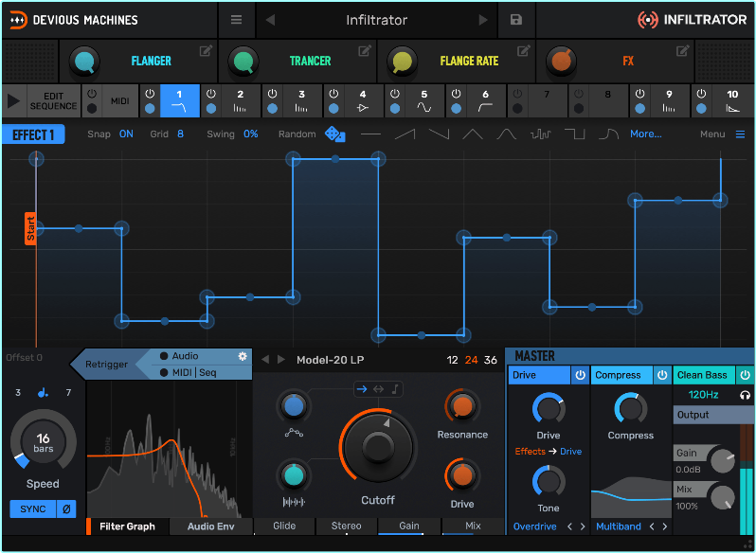Change Effects → Drive routing order
The height and width of the screenshot is (553, 756).
549,452
